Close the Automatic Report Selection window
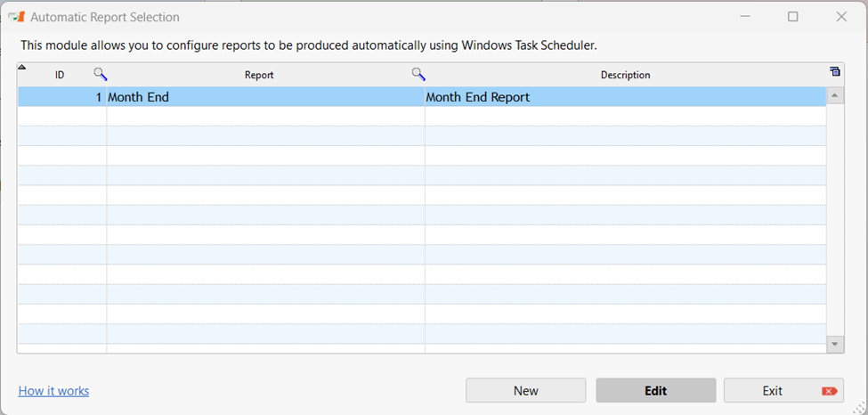The width and height of the screenshot is (868, 415). pyautogui.click(x=840, y=17)
